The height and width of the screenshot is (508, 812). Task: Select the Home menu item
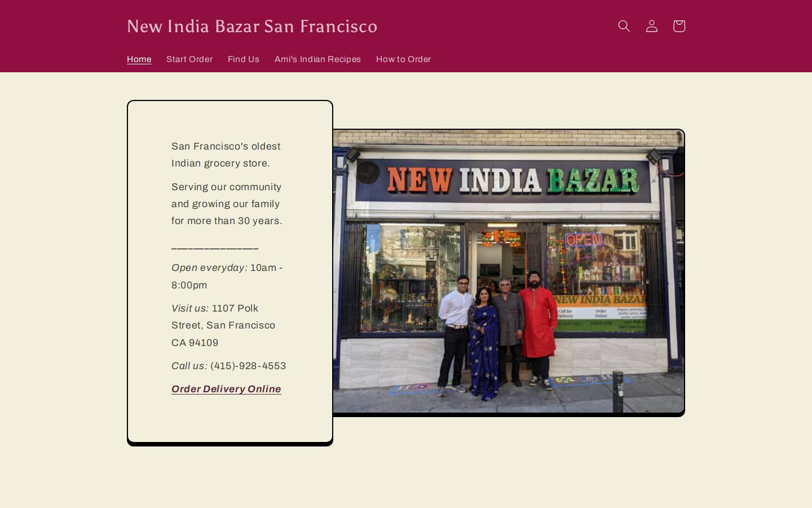(139, 59)
